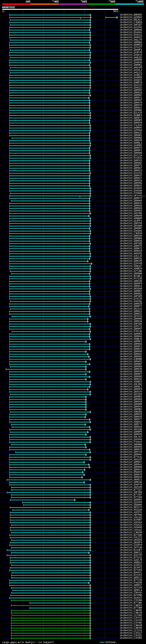The width and height of the screenshot is (146, 644).
Task: Select UniRef100_Q2MII1 label
Action: 131,326
